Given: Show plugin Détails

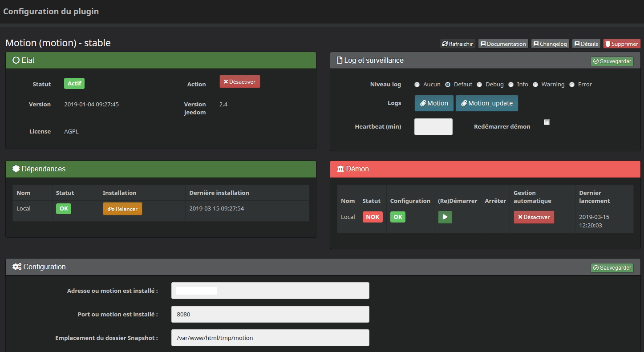Looking at the screenshot, I should [586, 44].
